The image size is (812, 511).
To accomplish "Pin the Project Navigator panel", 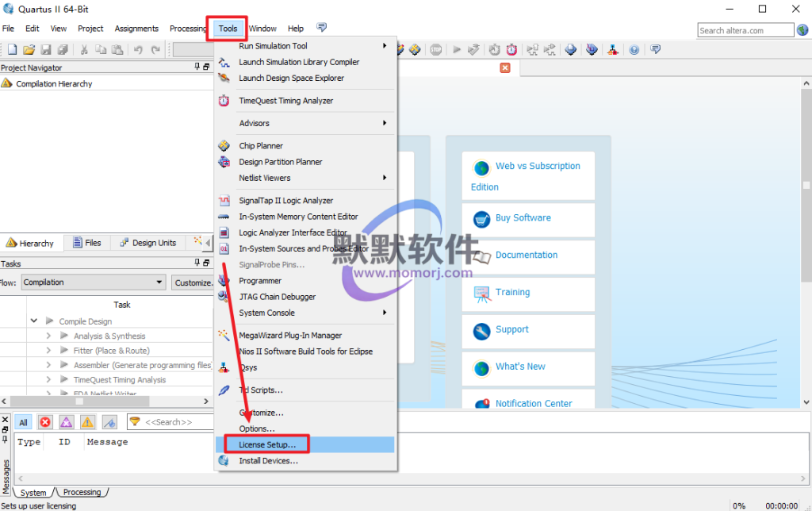I will [x=197, y=67].
